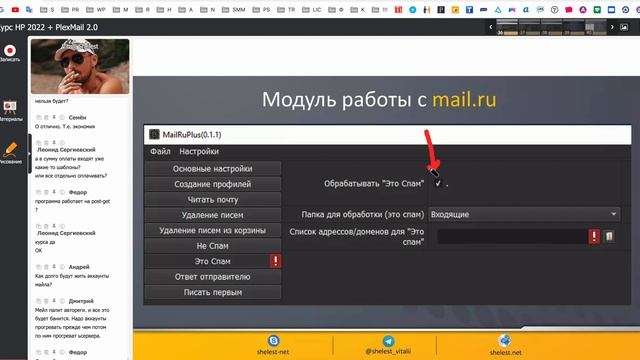The width and height of the screenshot is (640, 360).
Task: Open the Материалы panel icon
Action: (10, 108)
